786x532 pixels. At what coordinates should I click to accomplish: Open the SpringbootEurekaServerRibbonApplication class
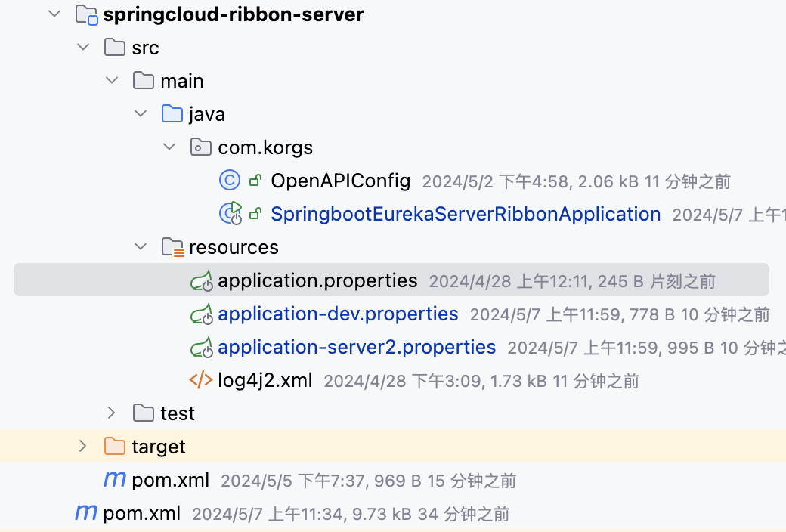pos(466,214)
